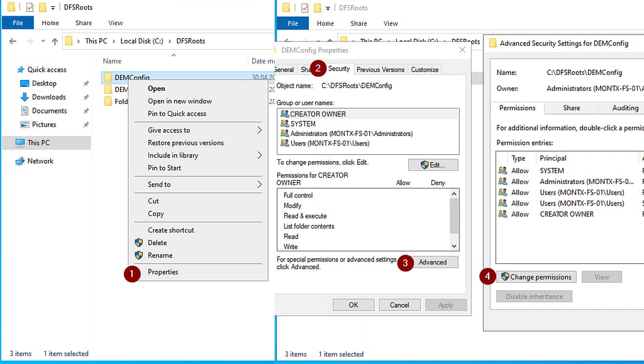Image resolution: width=644 pixels, height=364 pixels.
Task: Open the File ribbon tab in left window
Action: [18, 23]
